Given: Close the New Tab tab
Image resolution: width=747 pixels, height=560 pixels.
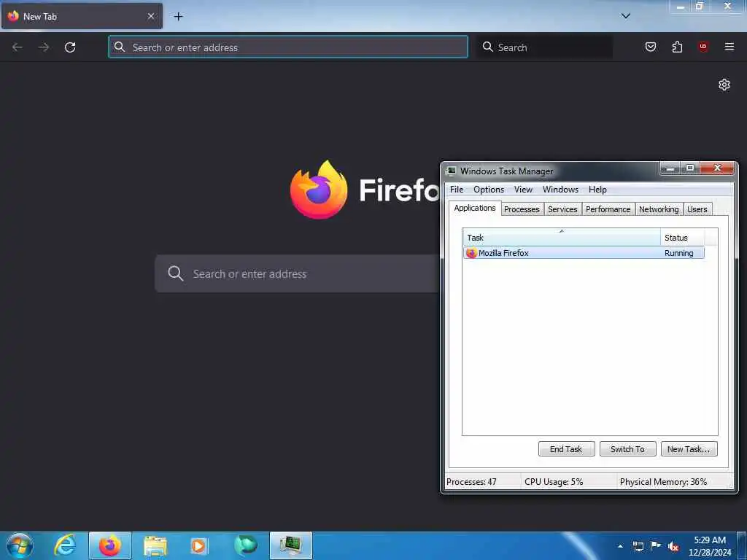Looking at the screenshot, I should [x=150, y=16].
